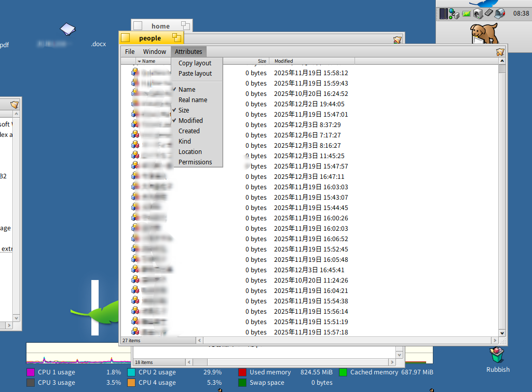532x392 pixels.
Task: Click the Name column sort arrow
Action: [x=139, y=61]
